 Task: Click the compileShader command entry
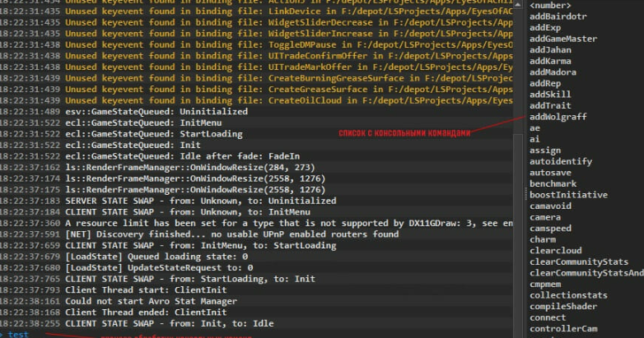coord(563,306)
